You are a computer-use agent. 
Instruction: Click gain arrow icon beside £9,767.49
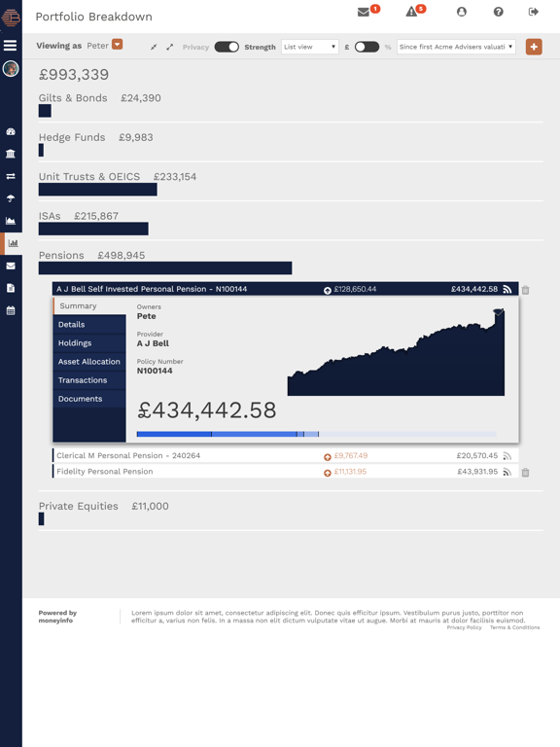pyautogui.click(x=327, y=457)
